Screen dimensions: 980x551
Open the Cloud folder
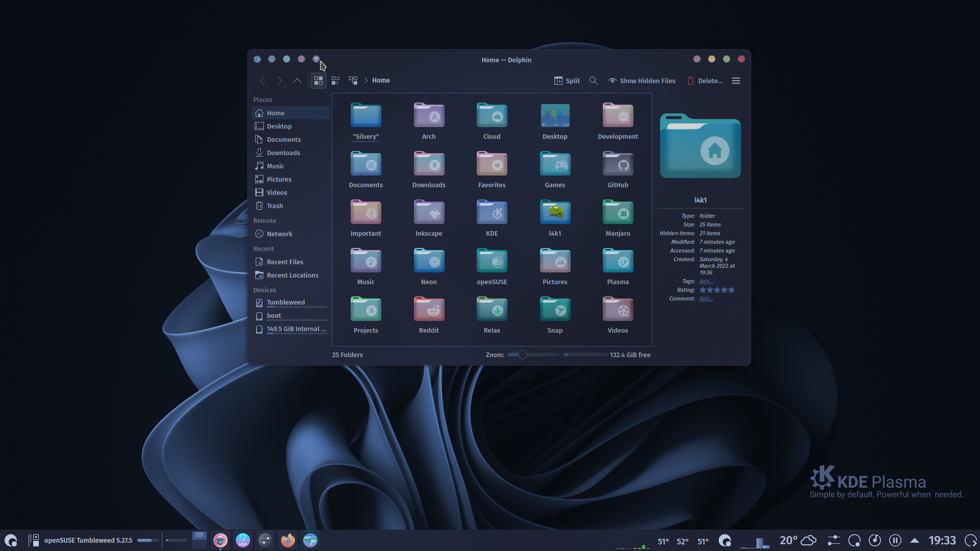click(x=492, y=121)
